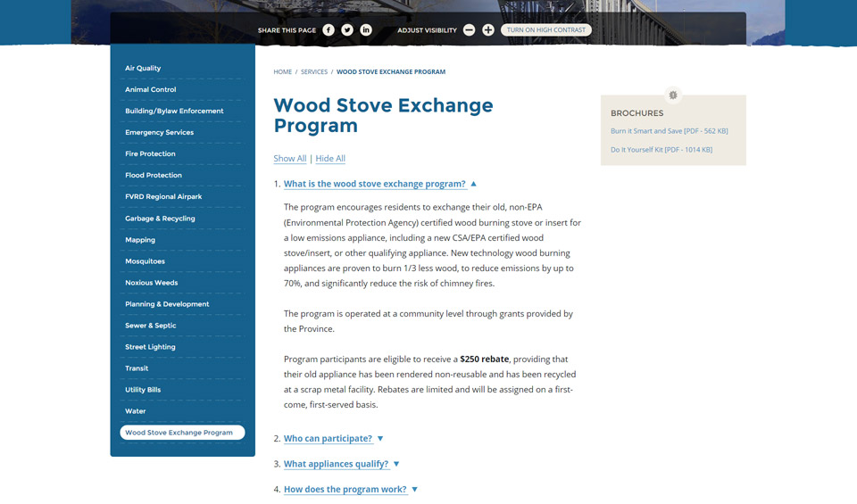This screenshot has height=504, width=857.
Task: Expand 'What appliances qualify?' section
Action: pyautogui.click(x=336, y=464)
